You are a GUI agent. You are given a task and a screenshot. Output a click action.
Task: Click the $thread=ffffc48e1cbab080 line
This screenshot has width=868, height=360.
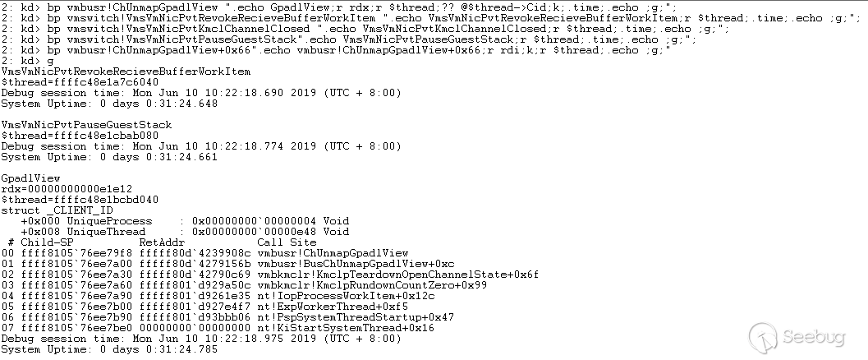pos(80,136)
